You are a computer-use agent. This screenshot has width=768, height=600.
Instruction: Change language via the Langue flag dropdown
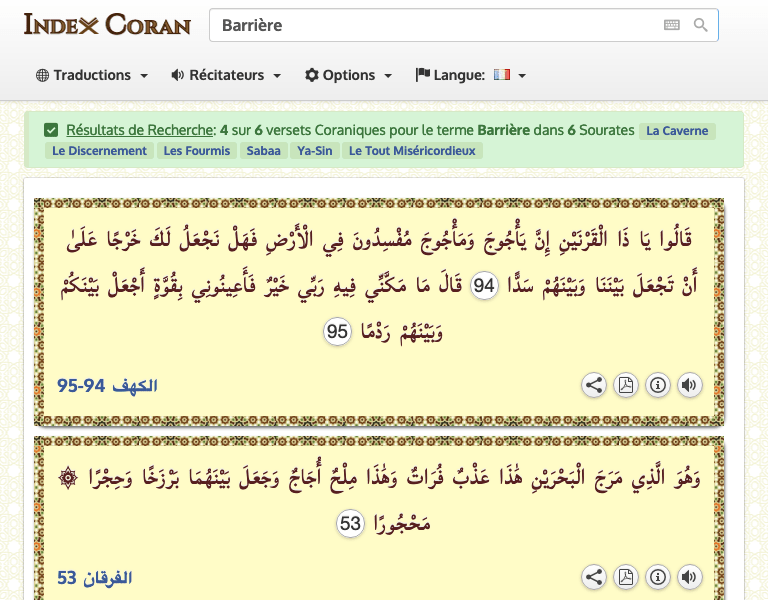click(470, 75)
